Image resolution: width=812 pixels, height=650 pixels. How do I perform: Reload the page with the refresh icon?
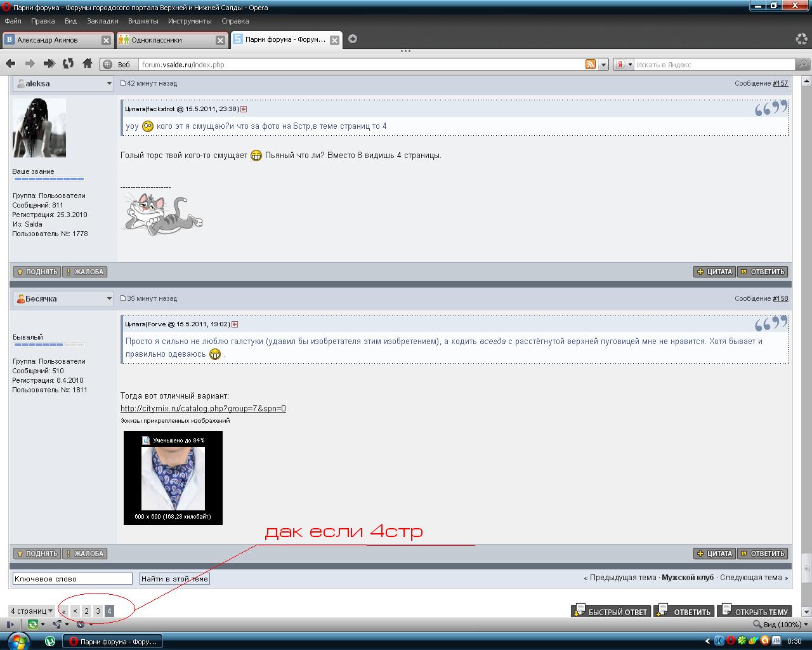pos(68,63)
